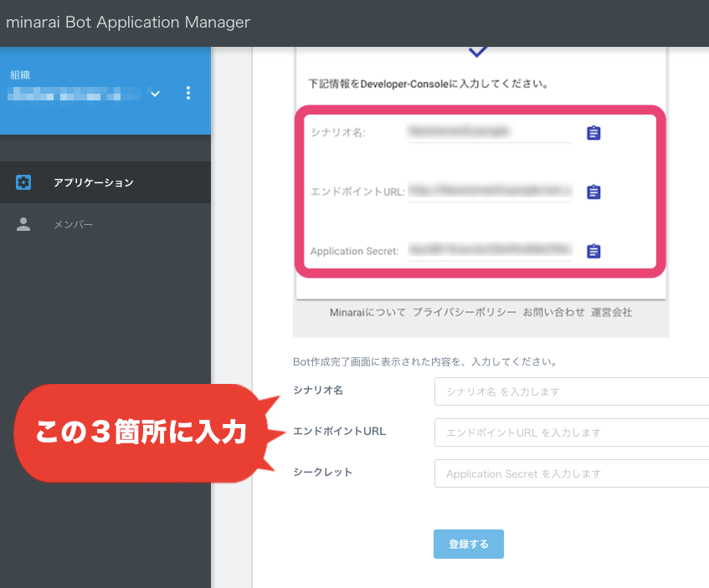
Task: Click the 登録する button
Action: (x=469, y=544)
